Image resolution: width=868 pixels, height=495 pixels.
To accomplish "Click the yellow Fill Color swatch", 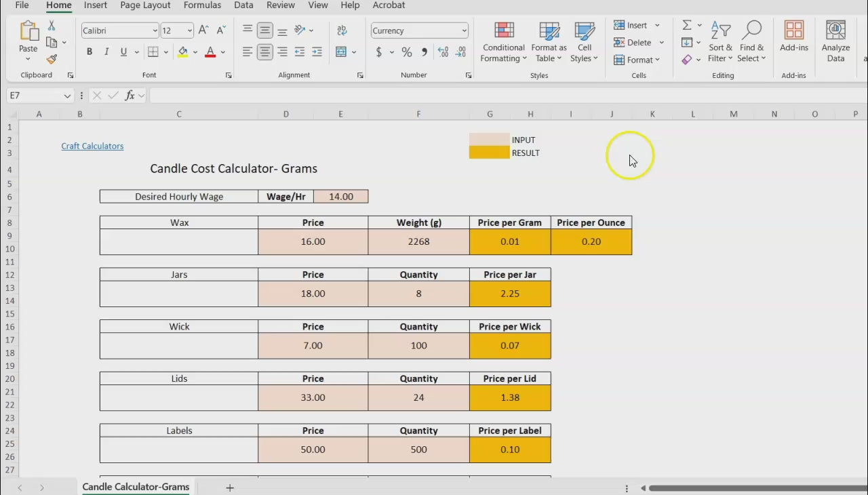I will (x=182, y=52).
